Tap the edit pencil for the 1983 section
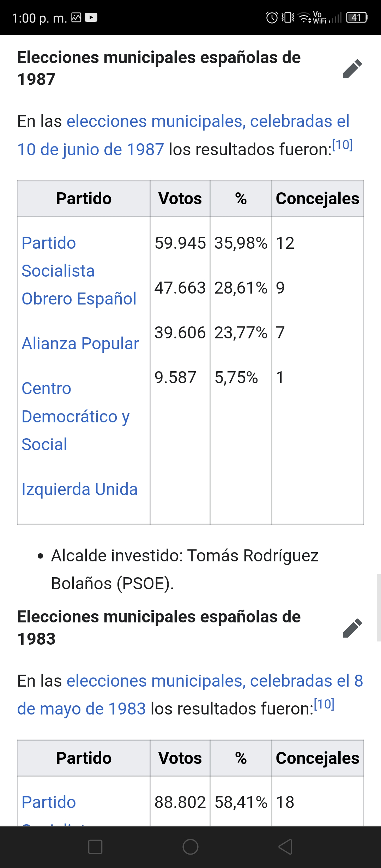The width and height of the screenshot is (381, 868). coord(352,628)
